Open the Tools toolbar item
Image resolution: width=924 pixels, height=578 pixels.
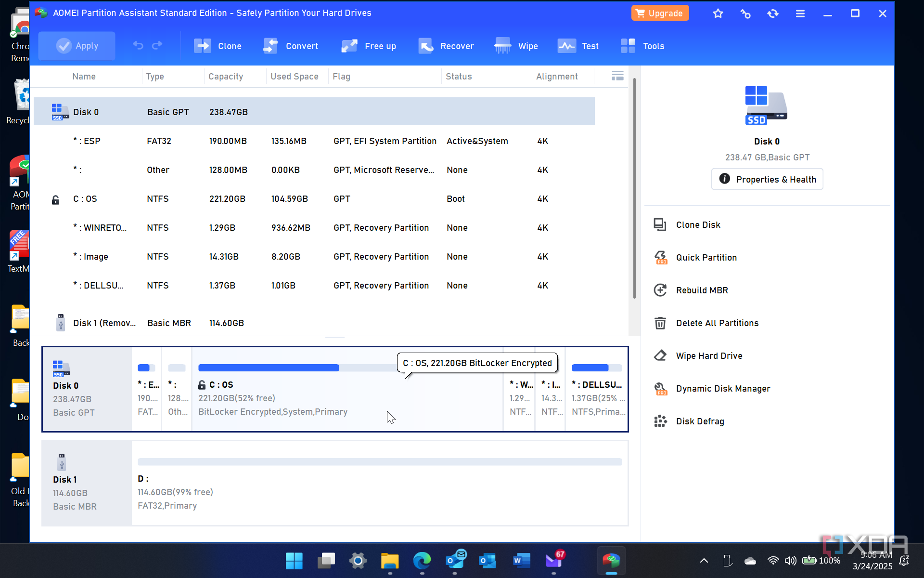pos(642,46)
